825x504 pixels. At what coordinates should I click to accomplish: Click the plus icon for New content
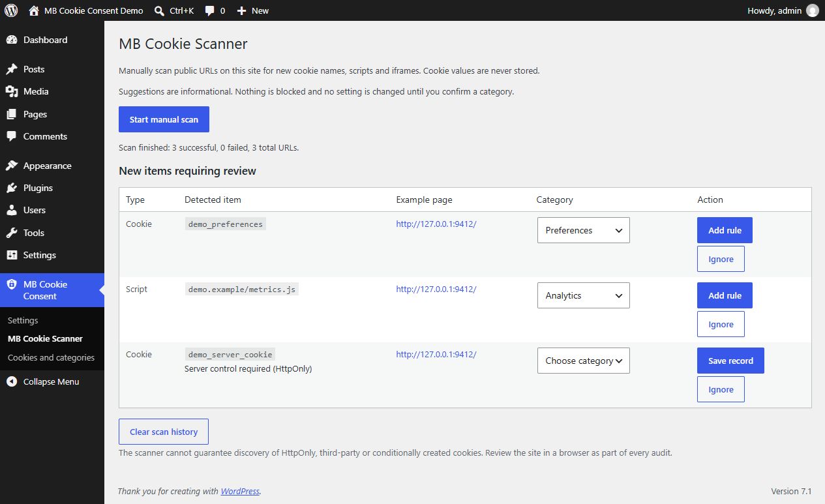(241, 10)
